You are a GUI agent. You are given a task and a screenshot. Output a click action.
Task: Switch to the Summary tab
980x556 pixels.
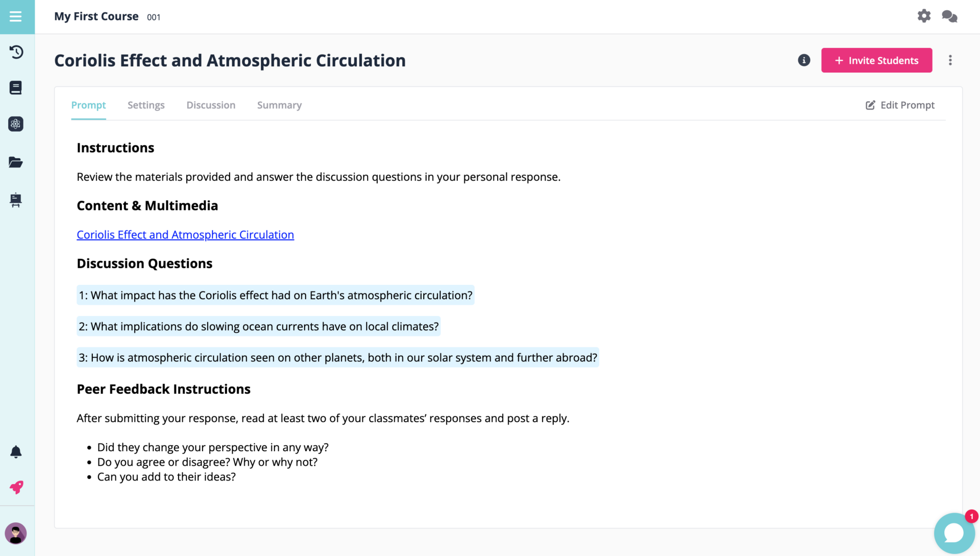[x=279, y=105]
